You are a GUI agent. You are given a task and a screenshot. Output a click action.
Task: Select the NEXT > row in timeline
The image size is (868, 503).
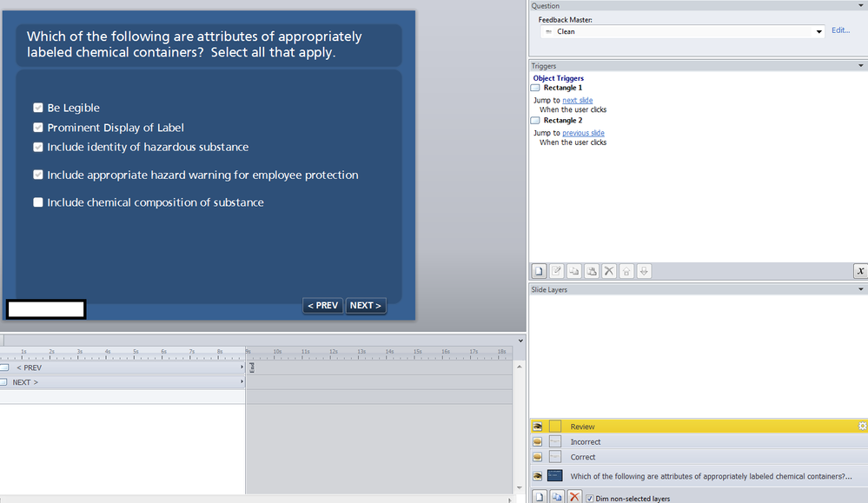pyautogui.click(x=123, y=382)
